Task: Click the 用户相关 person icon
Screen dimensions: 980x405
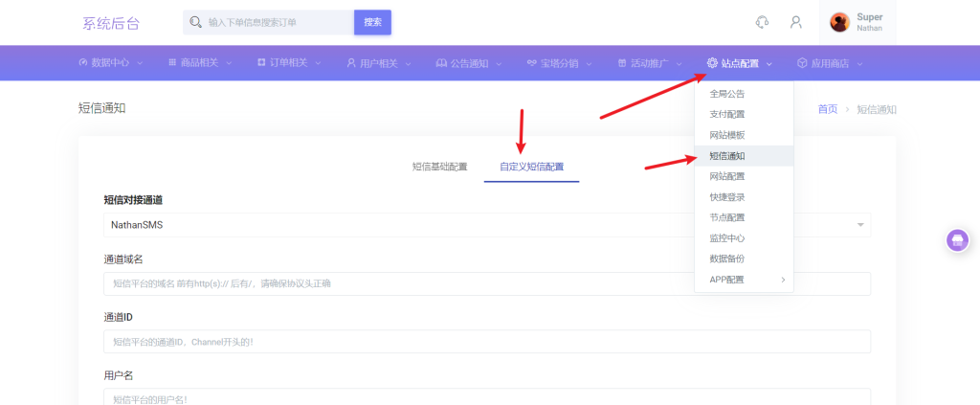Action: pos(350,63)
